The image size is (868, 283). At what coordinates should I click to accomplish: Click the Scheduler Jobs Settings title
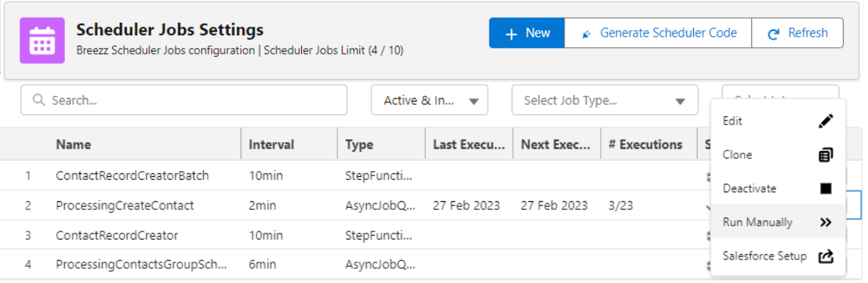pos(170,29)
